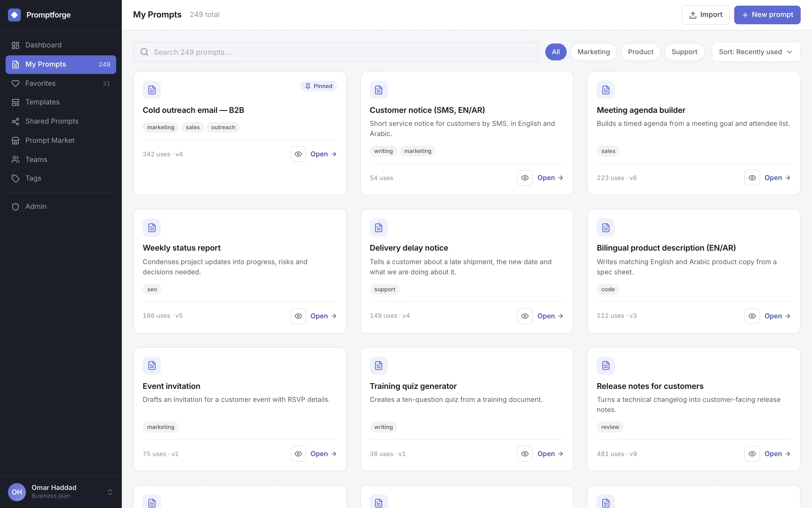Preview Event invitation with eye icon
This screenshot has width=812, height=508.
click(298, 454)
